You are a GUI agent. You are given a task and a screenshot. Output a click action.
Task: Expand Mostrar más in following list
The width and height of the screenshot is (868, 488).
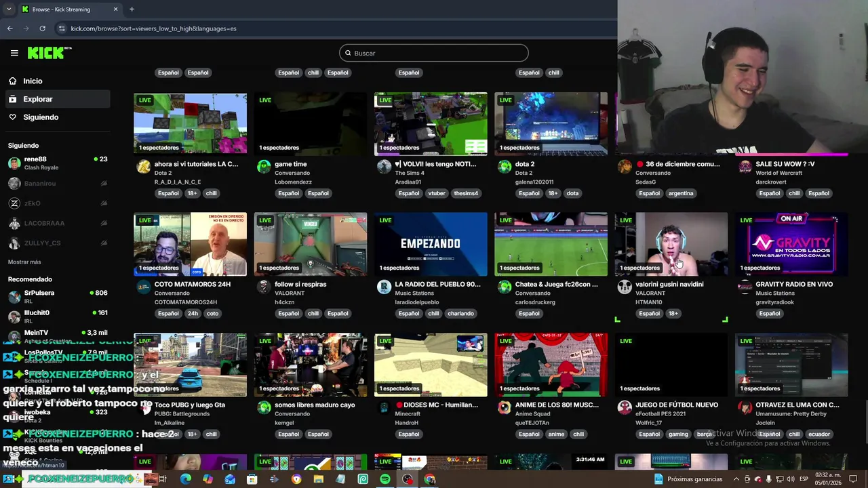(x=24, y=262)
